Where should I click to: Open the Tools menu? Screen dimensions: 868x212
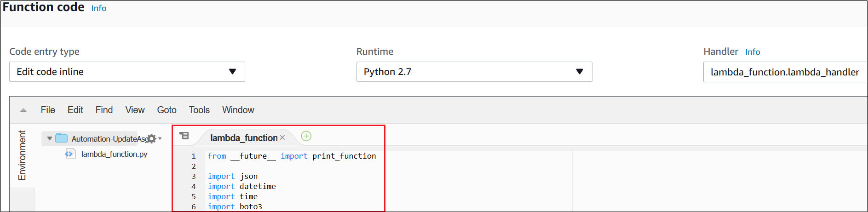pyautogui.click(x=199, y=110)
